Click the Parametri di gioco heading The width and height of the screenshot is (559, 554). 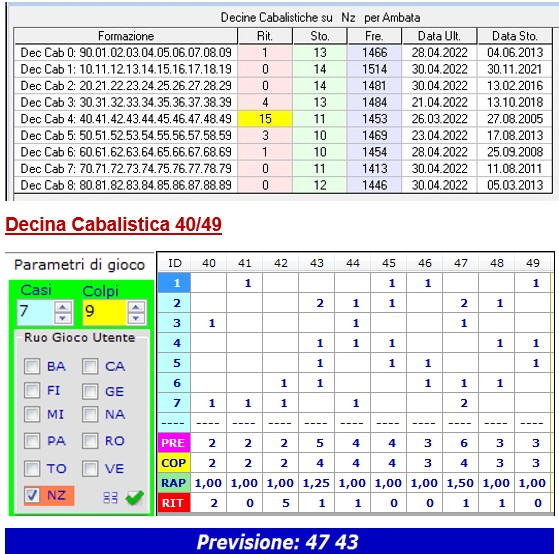pos(79,265)
